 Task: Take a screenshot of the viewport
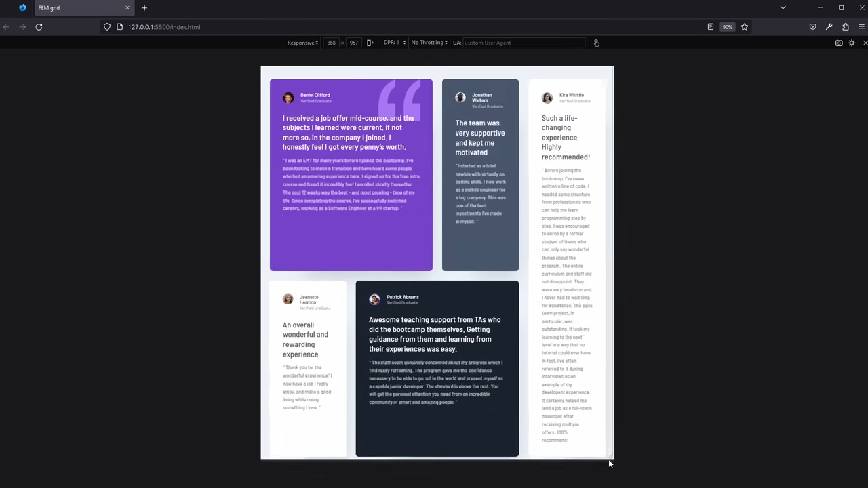pyautogui.click(x=839, y=43)
